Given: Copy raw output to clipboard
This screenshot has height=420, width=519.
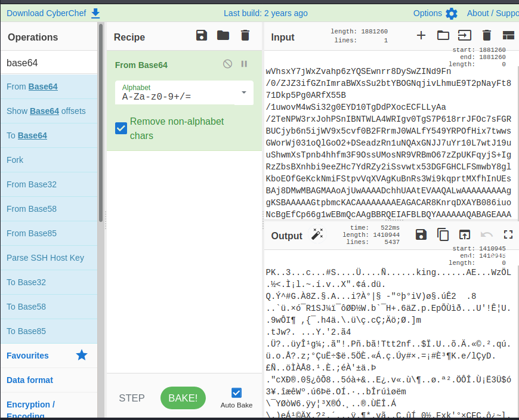Looking at the screenshot, I should click(x=443, y=234).
